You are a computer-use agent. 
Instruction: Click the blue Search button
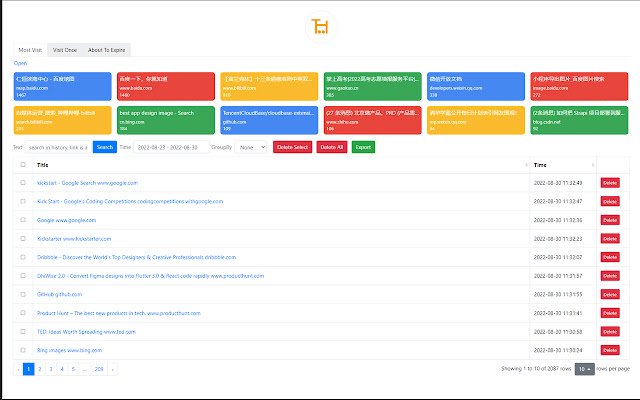point(105,147)
